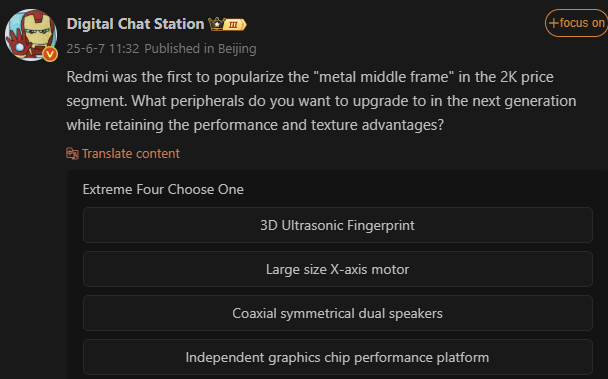Vote for Large size X-axis motor

tap(338, 269)
